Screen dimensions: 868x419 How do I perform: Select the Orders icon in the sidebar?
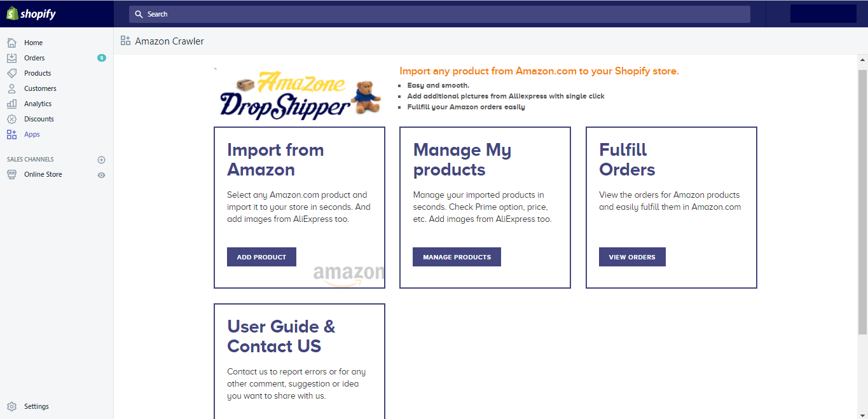pyautogui.click(x=11, y=57)
